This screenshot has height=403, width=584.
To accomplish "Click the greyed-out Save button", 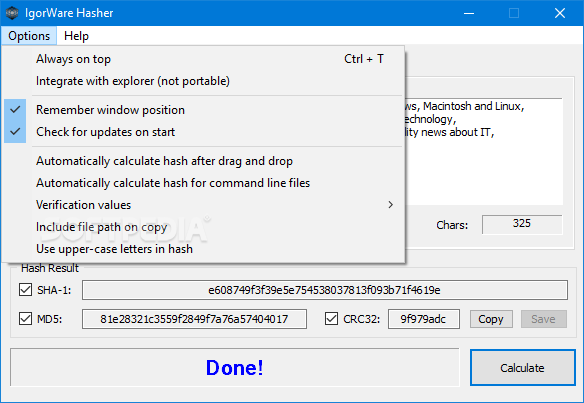I will pyautogui.click(x=544, y=319).
